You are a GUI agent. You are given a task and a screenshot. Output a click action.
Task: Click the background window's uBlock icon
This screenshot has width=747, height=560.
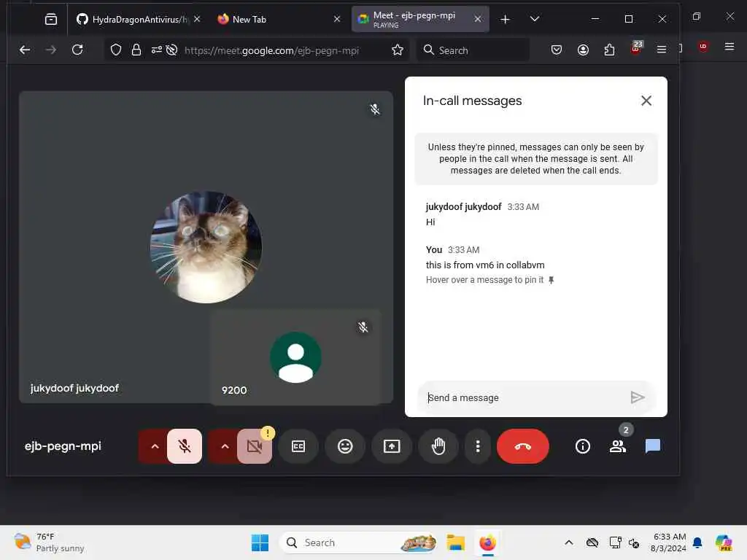703,46
